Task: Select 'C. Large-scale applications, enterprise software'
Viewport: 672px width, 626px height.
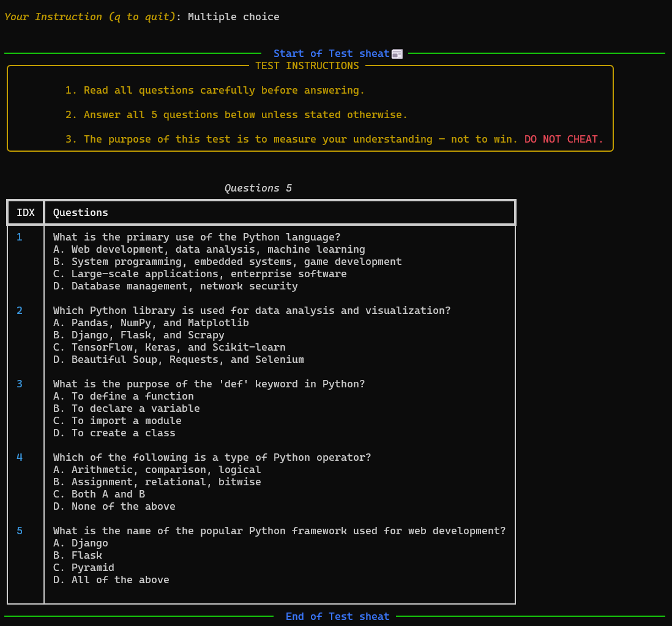Action: click(x=200, y=274)
